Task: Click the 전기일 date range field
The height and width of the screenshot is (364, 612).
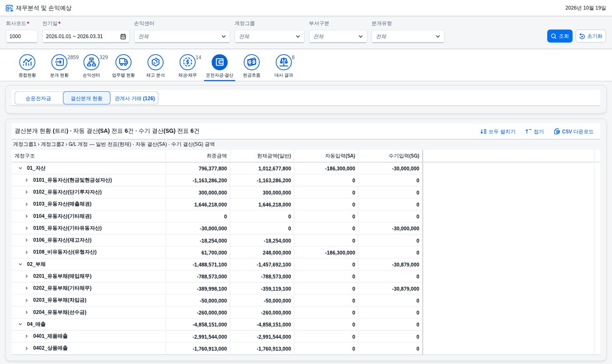Action: (x=86, y=36)
